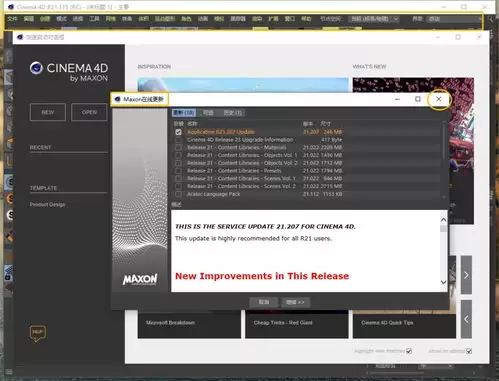Open the 启动 layout dropdown in main window
This screenshot has width=499, height=381.
[455, 19]
